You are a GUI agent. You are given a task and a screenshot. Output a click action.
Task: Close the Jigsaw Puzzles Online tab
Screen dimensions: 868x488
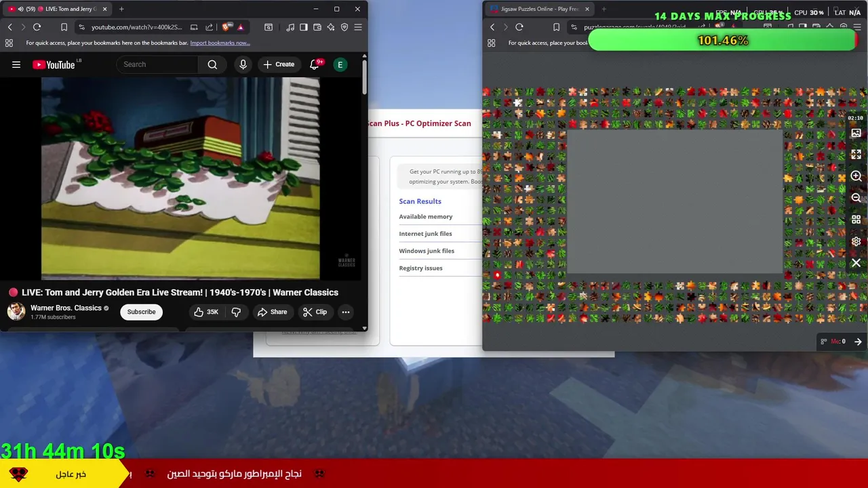point(587,9)
